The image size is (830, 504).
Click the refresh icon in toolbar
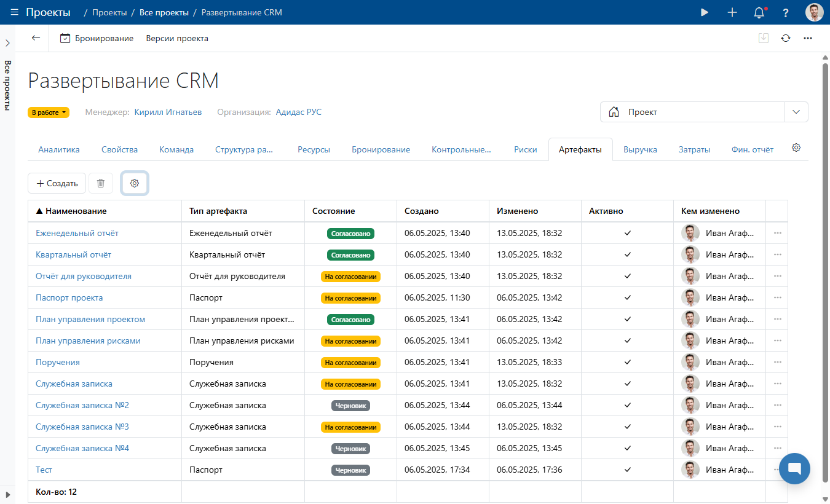(x=786, y=38)
